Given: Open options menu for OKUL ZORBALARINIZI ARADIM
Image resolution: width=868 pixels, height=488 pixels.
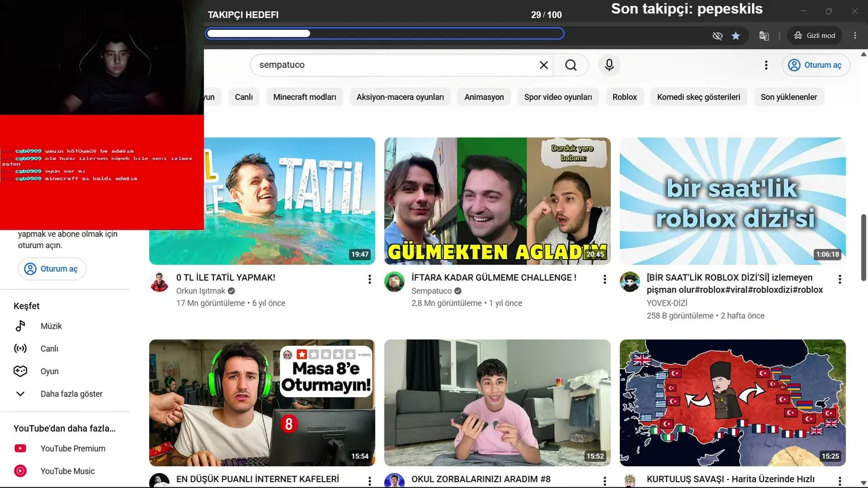Looking at the screenshot, I should coord(605,481).
